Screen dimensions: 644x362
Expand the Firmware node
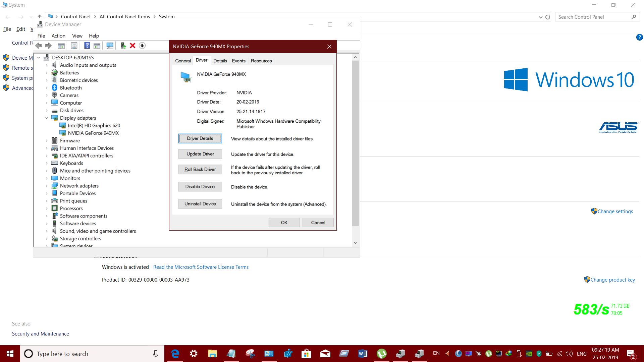click(47, 140)
